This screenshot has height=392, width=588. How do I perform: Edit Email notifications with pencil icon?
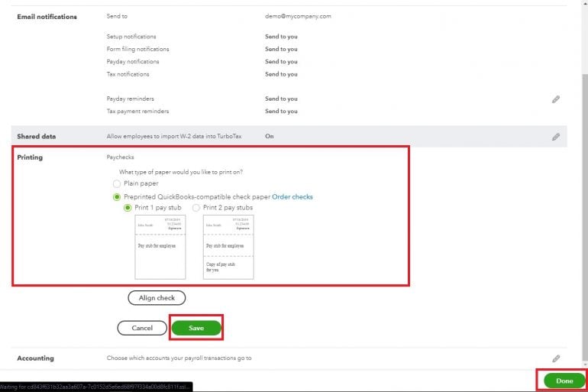click(x=556, y=99)
